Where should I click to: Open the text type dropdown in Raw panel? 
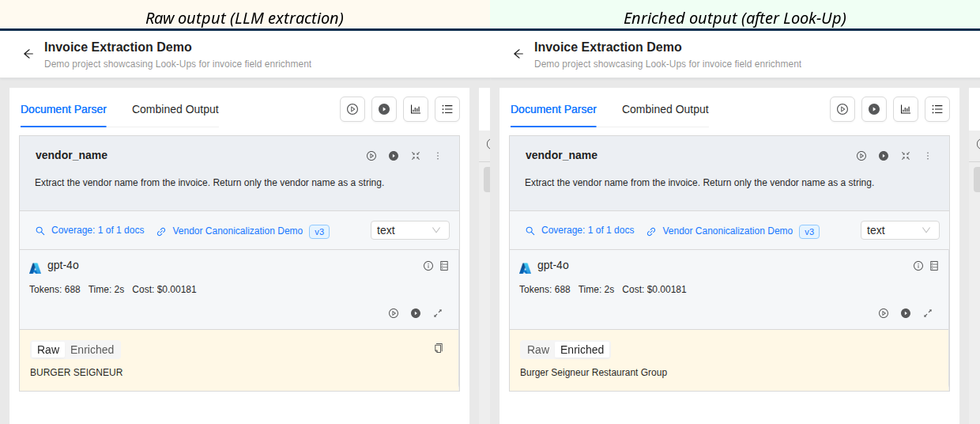[x=410, y=230]
